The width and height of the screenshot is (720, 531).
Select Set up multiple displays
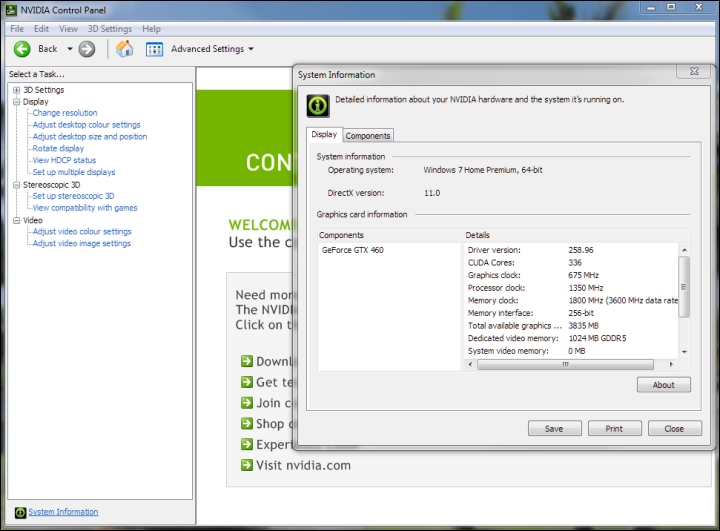click(73, 172)
